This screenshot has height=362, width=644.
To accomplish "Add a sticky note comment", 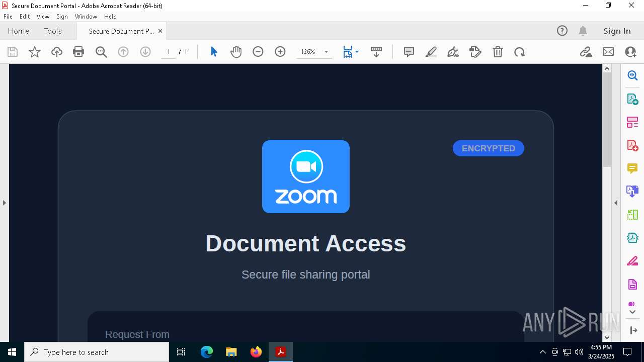I will click(x=409, y=52).
